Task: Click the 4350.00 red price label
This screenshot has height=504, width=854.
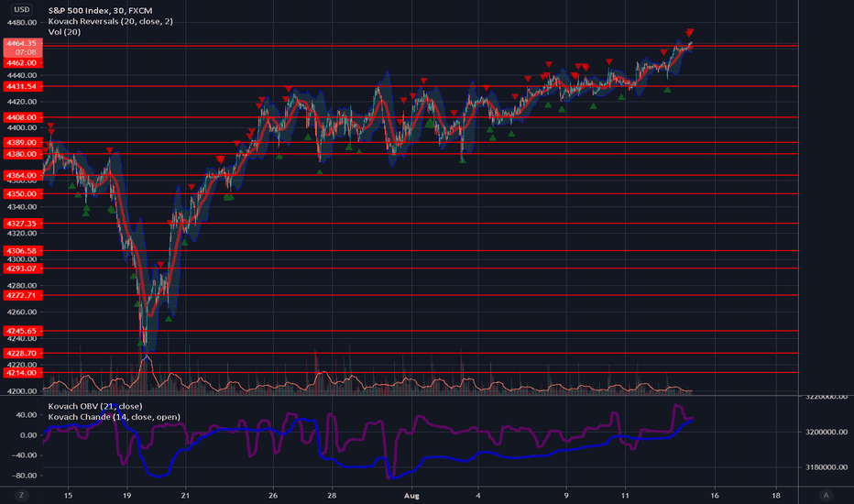Action: tap(22, 193)
